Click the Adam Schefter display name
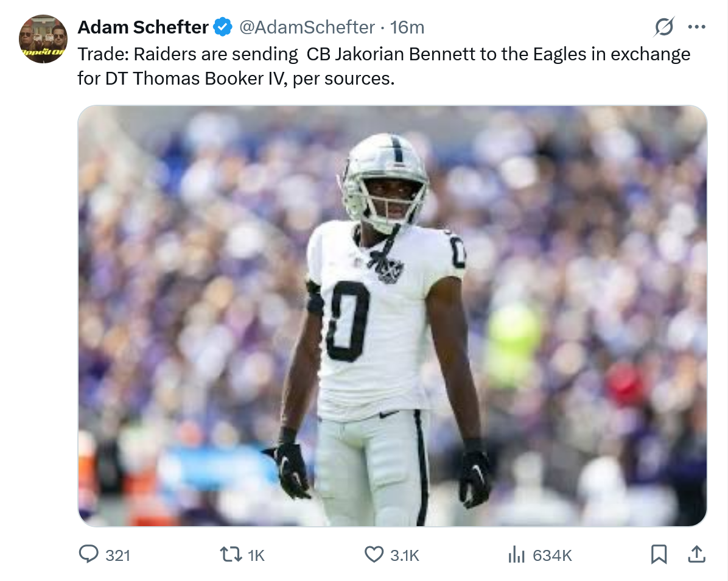This screenshot has width=728, height=581. 143,27
